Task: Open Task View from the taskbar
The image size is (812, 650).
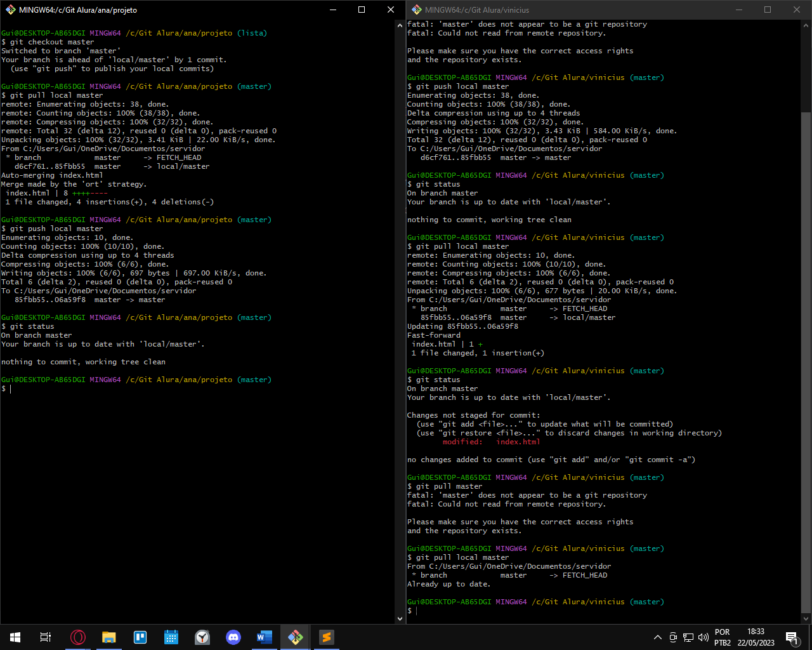Action: click(46, 637)
